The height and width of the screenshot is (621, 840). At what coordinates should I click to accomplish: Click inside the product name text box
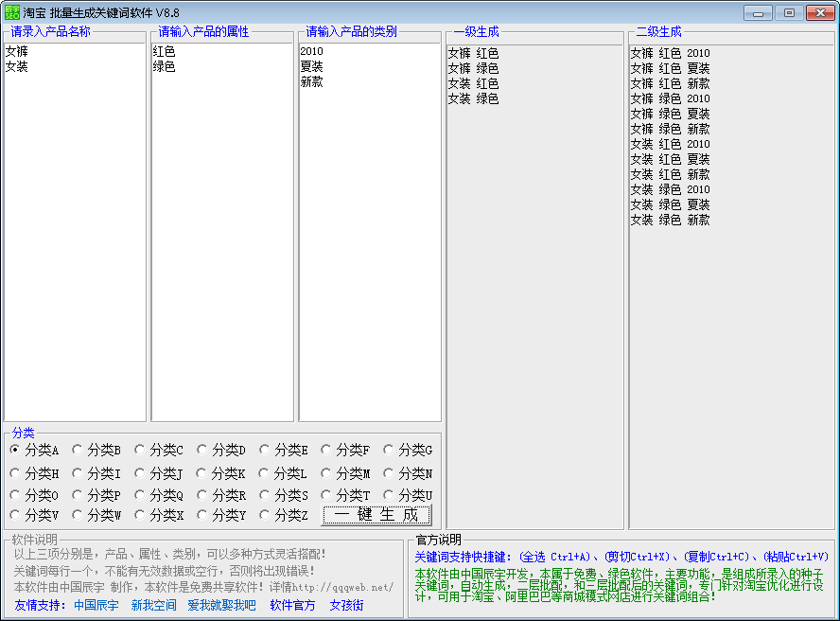pyautogui.click(x=75, y=232)
